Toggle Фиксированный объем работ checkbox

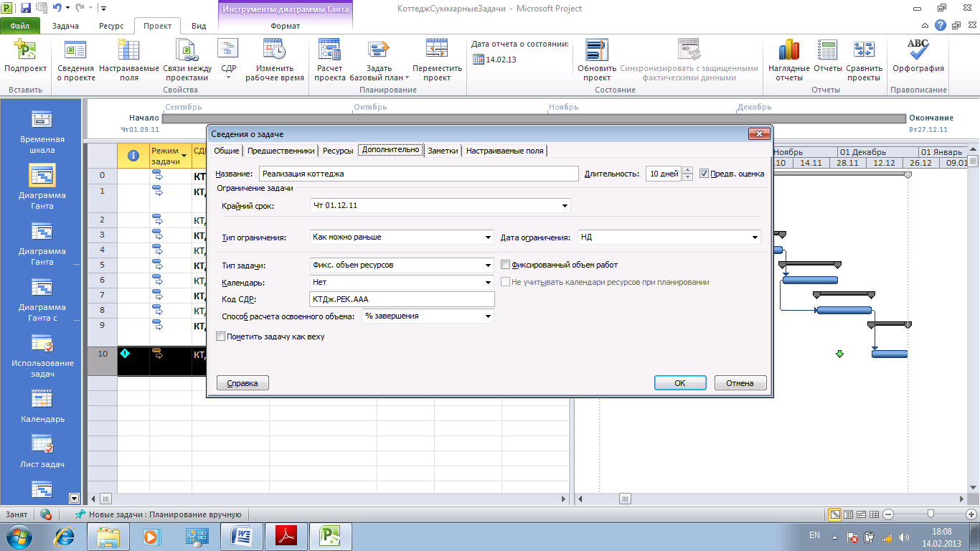(x=505, y=265)
